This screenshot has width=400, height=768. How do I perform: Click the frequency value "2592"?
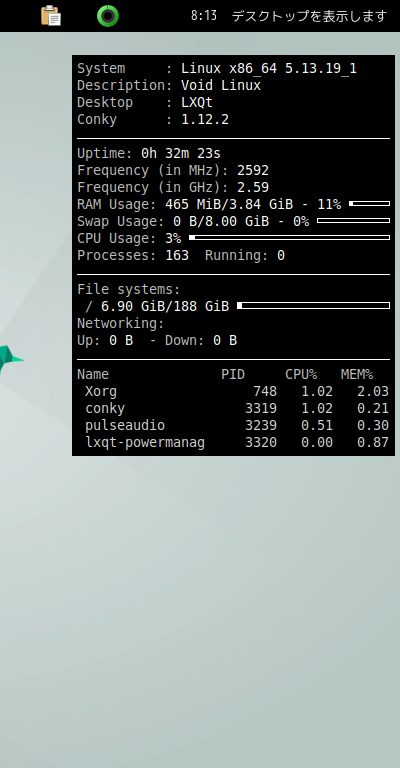[x=253, y=170]
